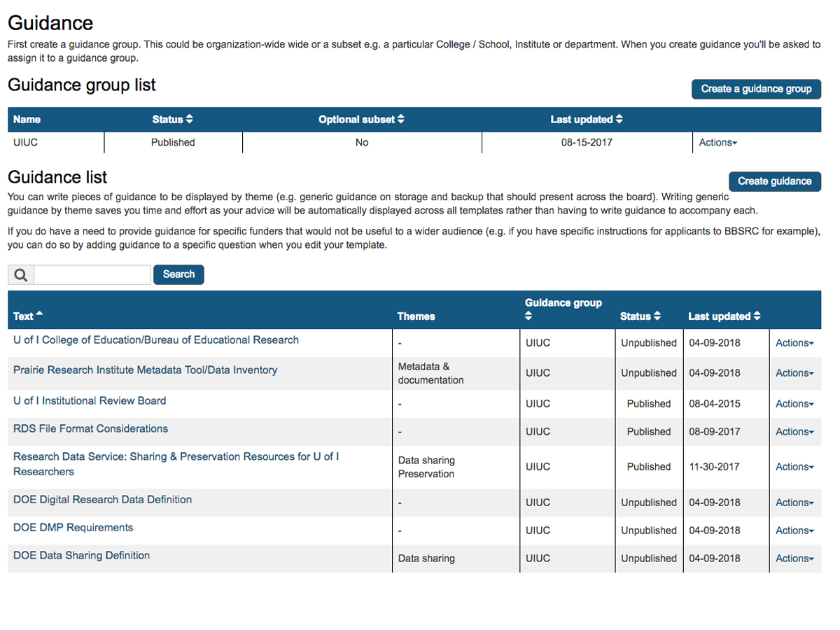The image size is (840, 630).
Task: Open U of I College of Education link
Action: tap(156, 340)
